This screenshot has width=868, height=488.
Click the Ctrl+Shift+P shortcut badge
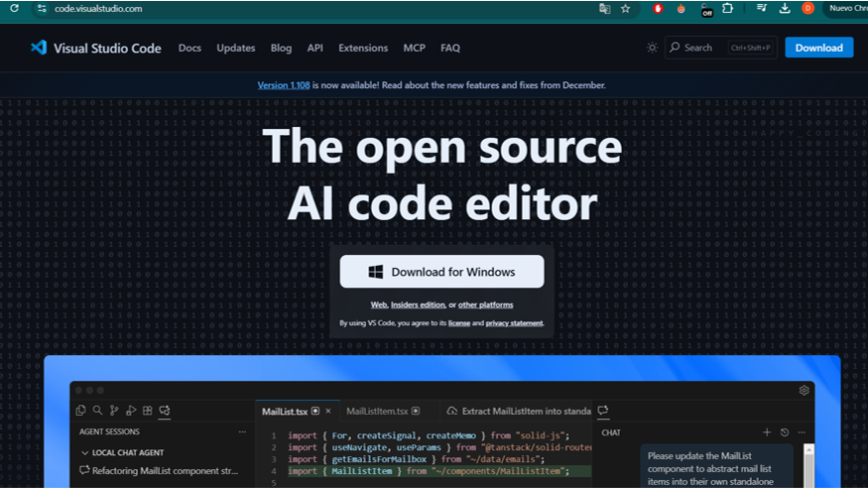point(751,48)
